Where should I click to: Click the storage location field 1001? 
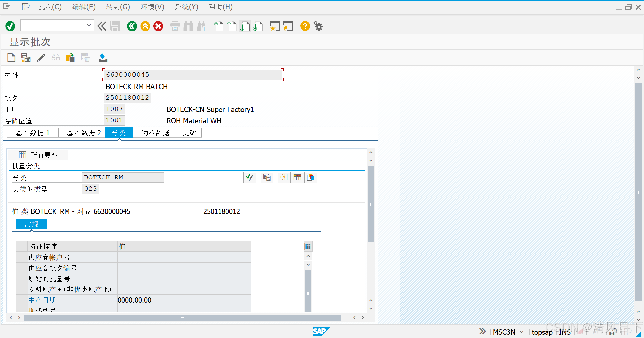(x=114, y=120)
